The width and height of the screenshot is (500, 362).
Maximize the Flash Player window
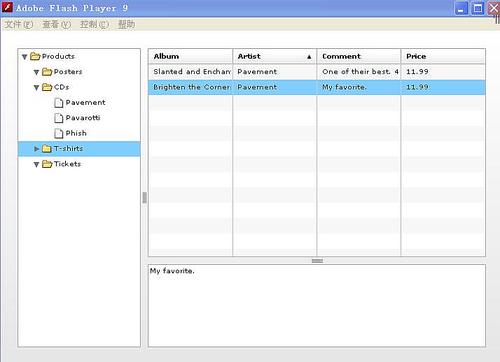point(478,9)
